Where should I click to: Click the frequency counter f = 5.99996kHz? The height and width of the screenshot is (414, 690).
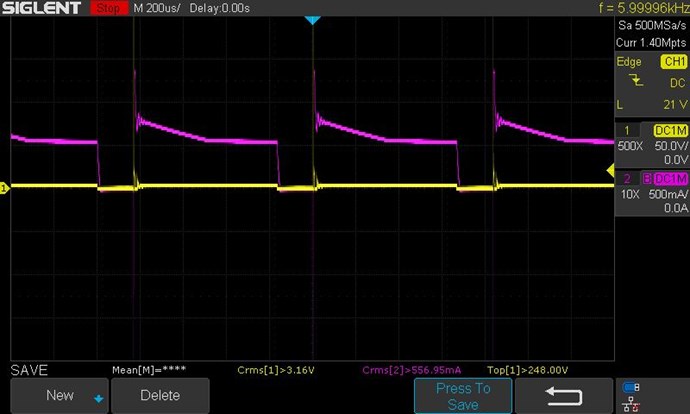click(x=644, y=7)
